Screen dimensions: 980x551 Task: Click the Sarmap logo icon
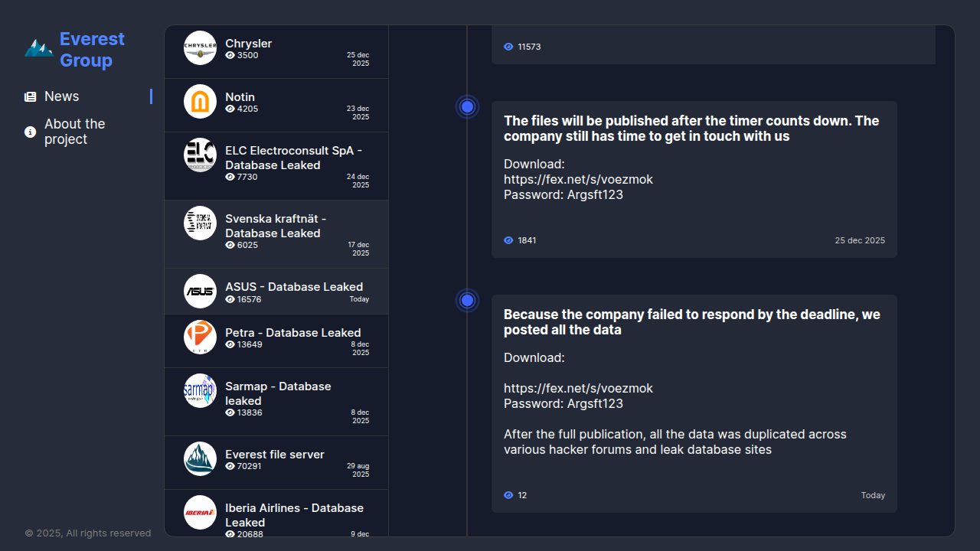pos(201,390)
